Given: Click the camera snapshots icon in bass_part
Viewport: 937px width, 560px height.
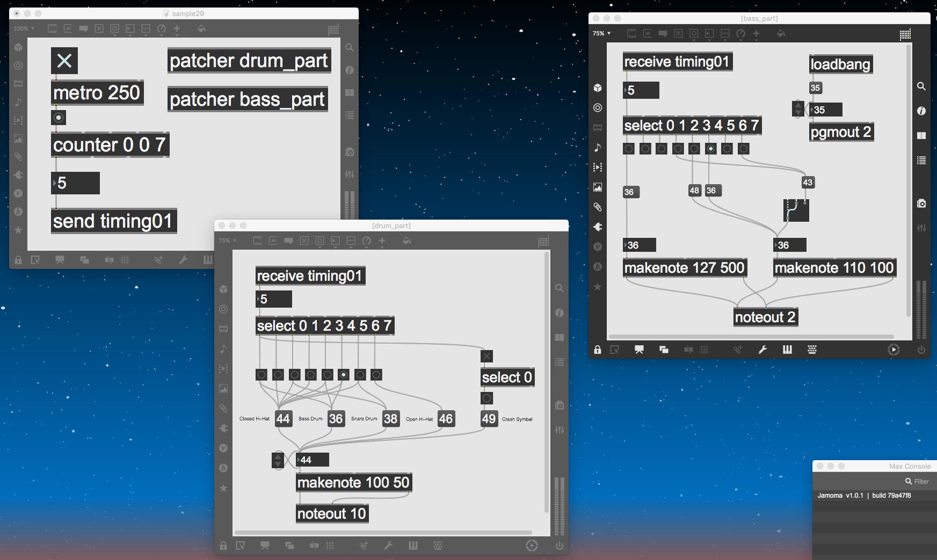Looking at the screenshot, I should [921, 203].
